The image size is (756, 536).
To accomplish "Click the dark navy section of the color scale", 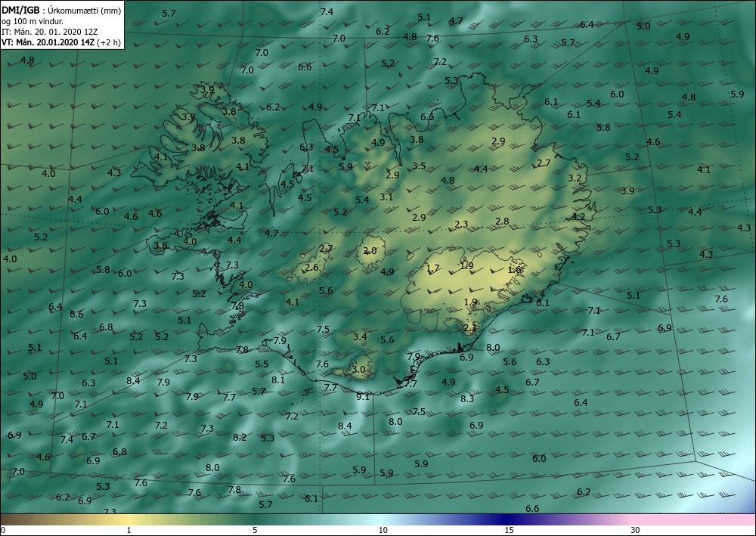I will click(507, 519).
